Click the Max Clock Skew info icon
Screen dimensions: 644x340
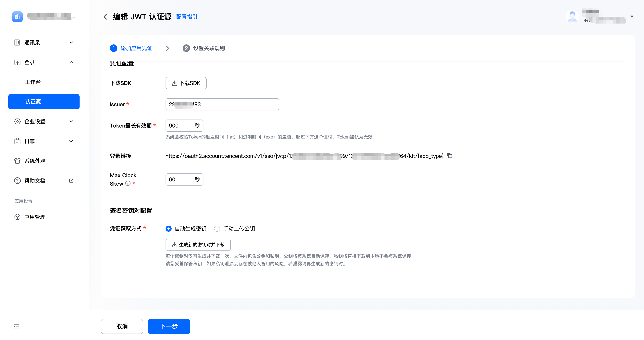click(x=128, y=183)
